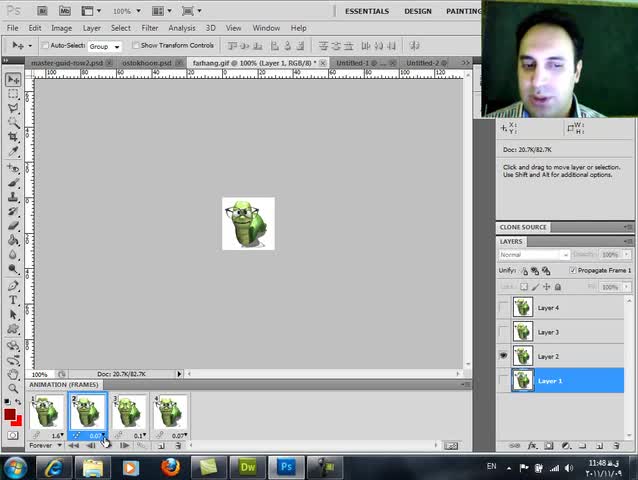The width and height of the screenshot is (638, 480).
Task: Select the Zoom tool in toolbox
Action: pyautogui.click(x=13, y=388)
